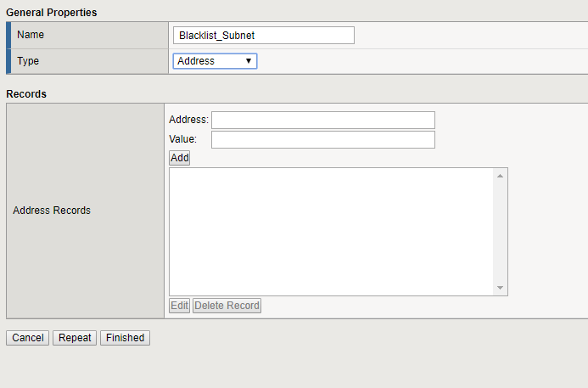This screenshot has width=588, height=388.
Task: Click the Value: label text
Action: coord(183,139)
